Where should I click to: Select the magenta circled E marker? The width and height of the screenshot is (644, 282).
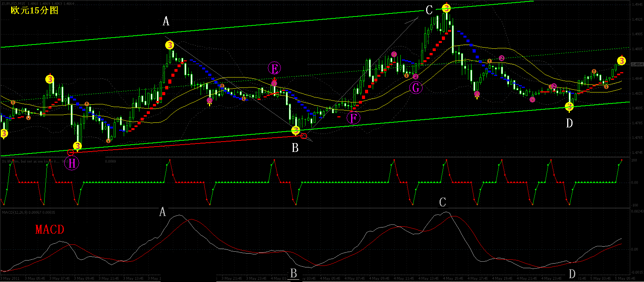(x=274, y=69)
